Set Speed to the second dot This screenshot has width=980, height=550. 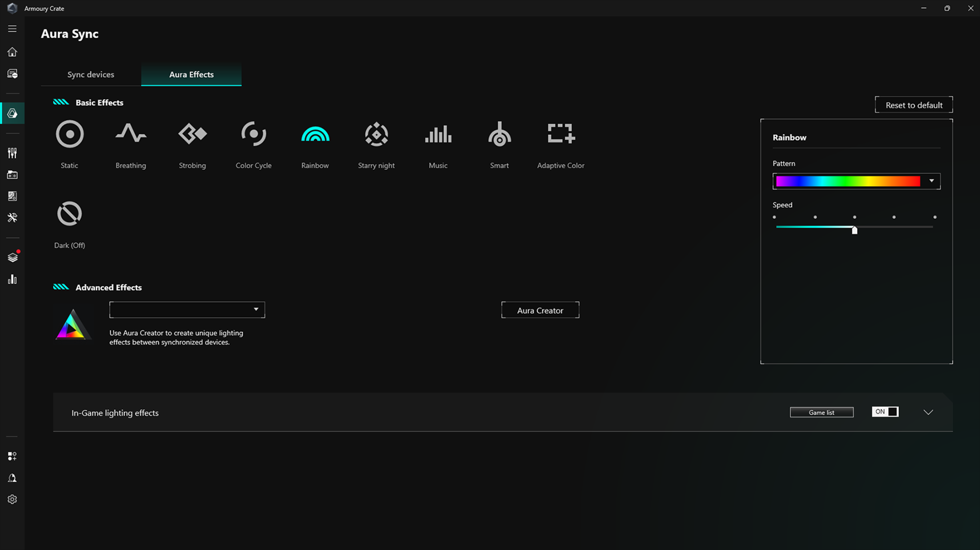pos(815,217)
